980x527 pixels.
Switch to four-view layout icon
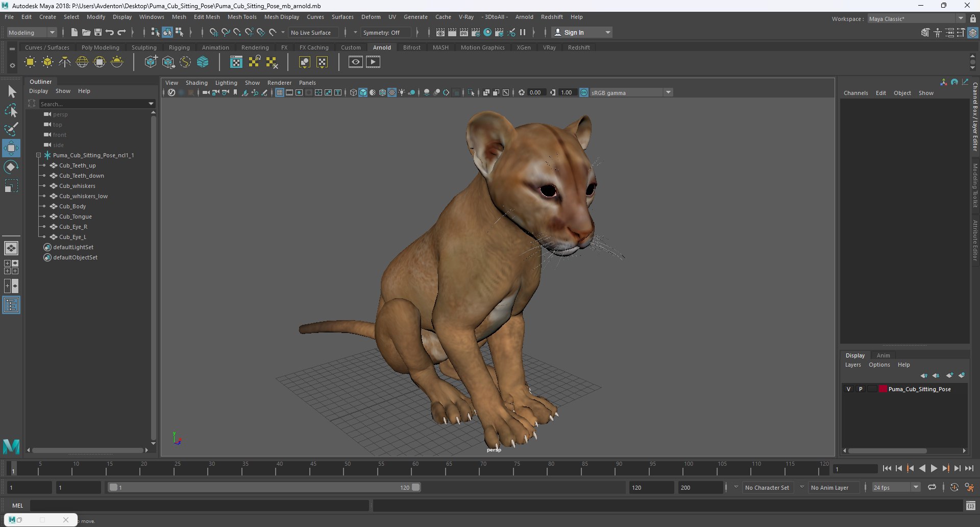[x=11, y=267]
